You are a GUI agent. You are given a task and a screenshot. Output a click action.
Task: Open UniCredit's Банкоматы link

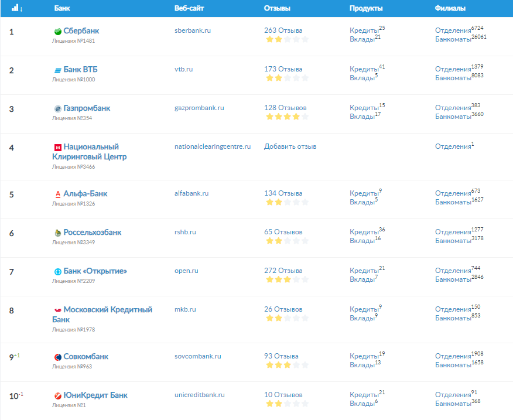tap(453, 404)
